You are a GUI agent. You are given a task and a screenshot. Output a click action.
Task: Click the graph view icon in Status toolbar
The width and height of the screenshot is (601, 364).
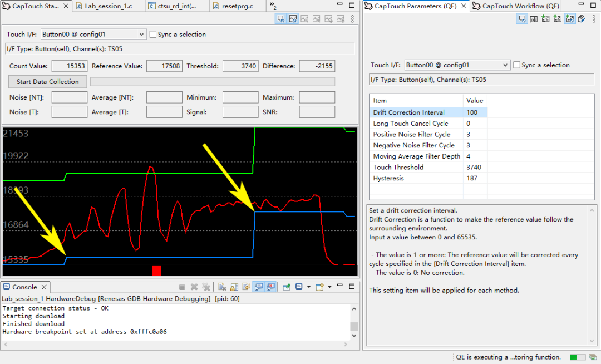click(x=293, y=19)
